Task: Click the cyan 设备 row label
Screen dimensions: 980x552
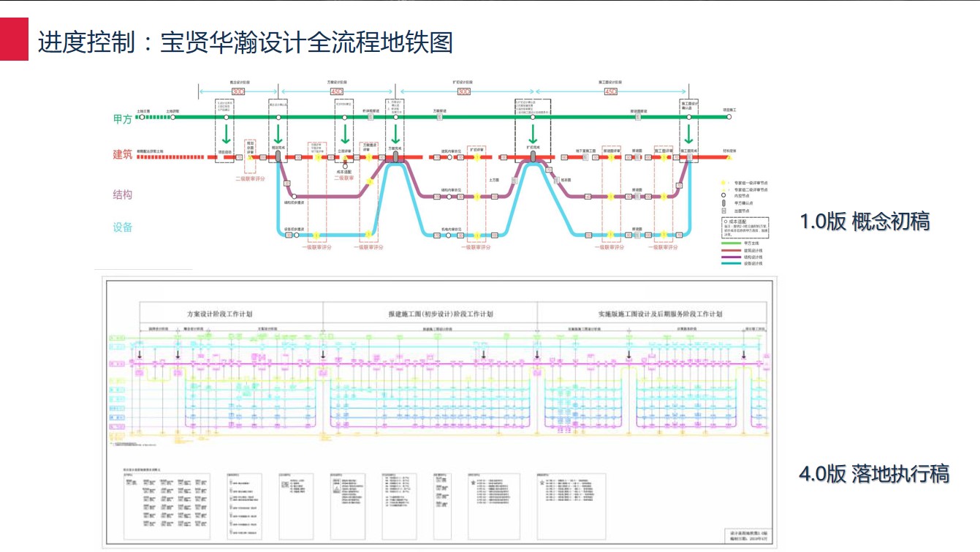Action: pos(122,227)
